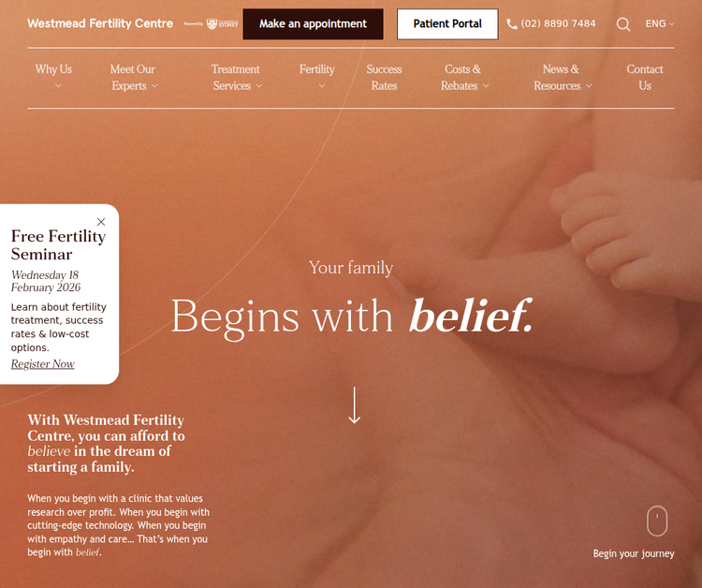702x588 pixels.
Task: Follow the Register Now link
Action: click(42, 363)
